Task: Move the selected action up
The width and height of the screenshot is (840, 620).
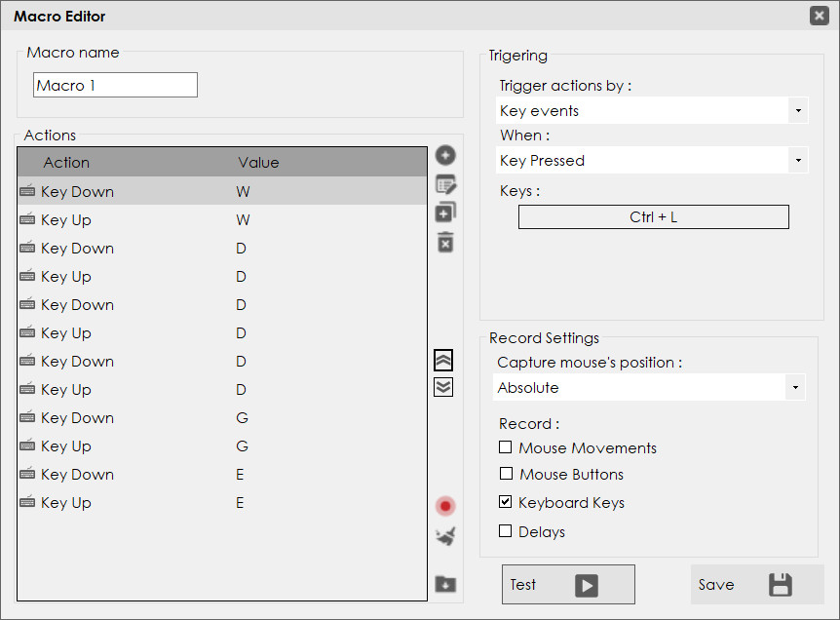Action: click(443, 360)
